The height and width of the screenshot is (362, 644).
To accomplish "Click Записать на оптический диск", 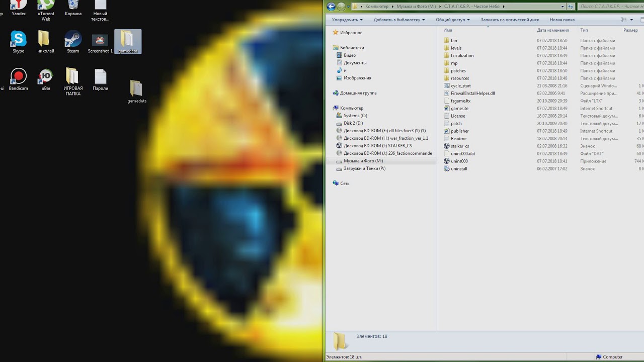I will (510, 20).
